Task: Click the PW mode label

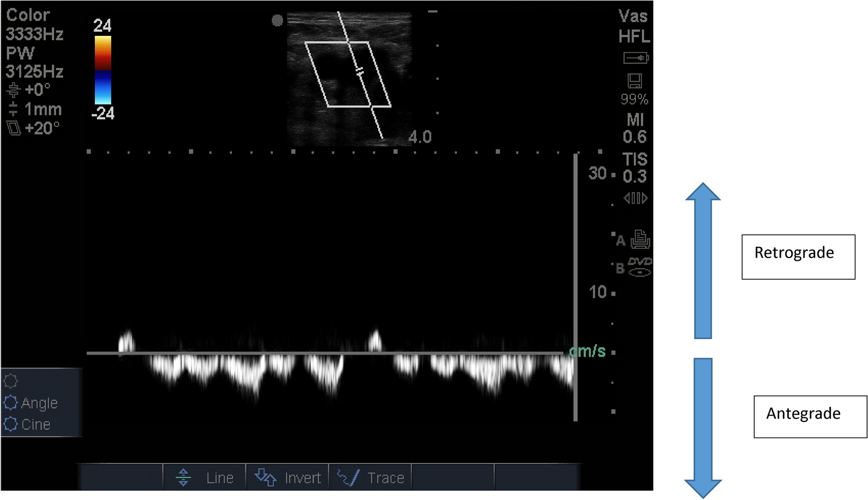Action: coord(20,53)
